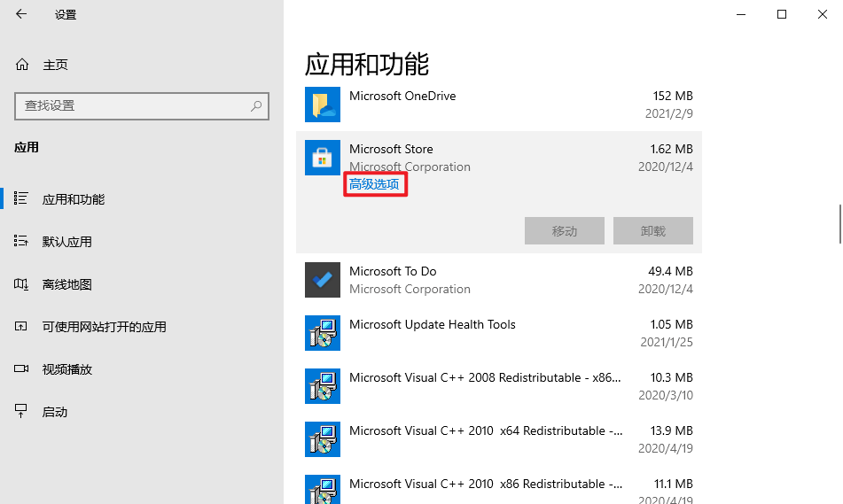Click the 1.05 MB size value
The width and height of the screenshot is (843, 504).
point(672,324)
